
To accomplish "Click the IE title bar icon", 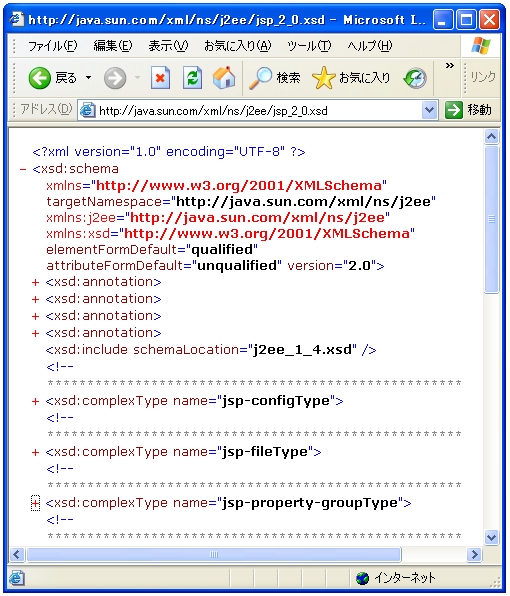I will [x=17, y=19].
